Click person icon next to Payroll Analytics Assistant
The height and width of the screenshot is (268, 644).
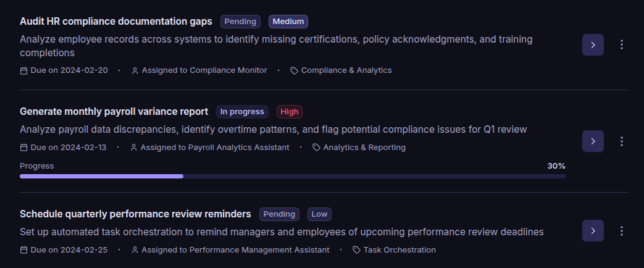pyautogui.click(x=134, y=148)
